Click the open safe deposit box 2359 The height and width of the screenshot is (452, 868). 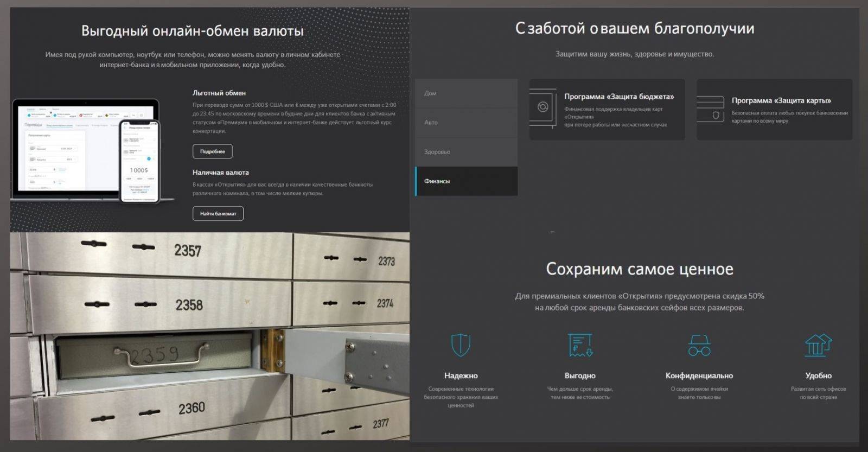coord(157,355)
